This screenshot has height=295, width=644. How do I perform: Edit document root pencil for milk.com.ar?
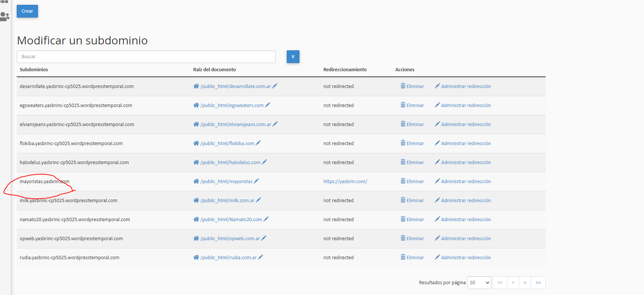pyautogui.click(x=258, y=200)
